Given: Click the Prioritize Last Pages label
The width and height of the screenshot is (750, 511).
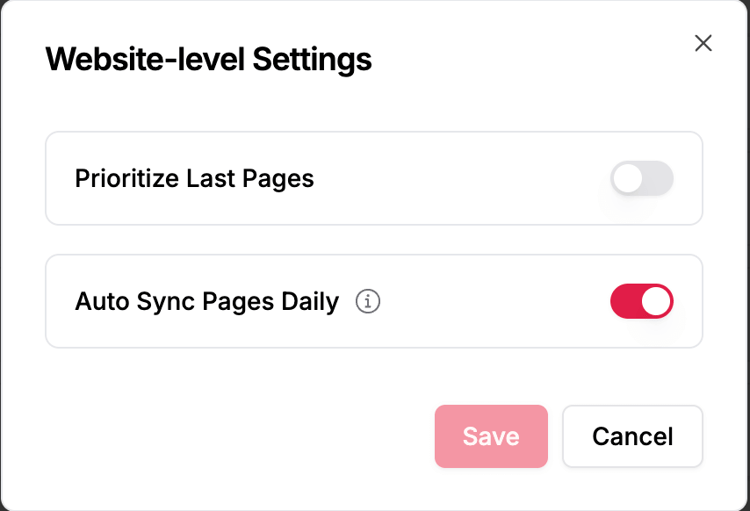Looking at the screenshot, I should click(x=194, y=179).
